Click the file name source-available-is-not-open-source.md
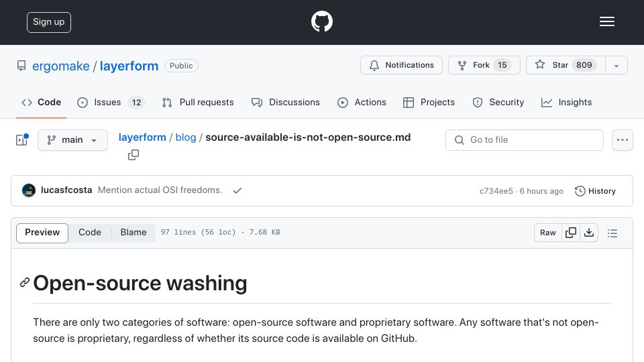Screen dimensions: 644x362 pyautogui.click(x=308, y=137)
